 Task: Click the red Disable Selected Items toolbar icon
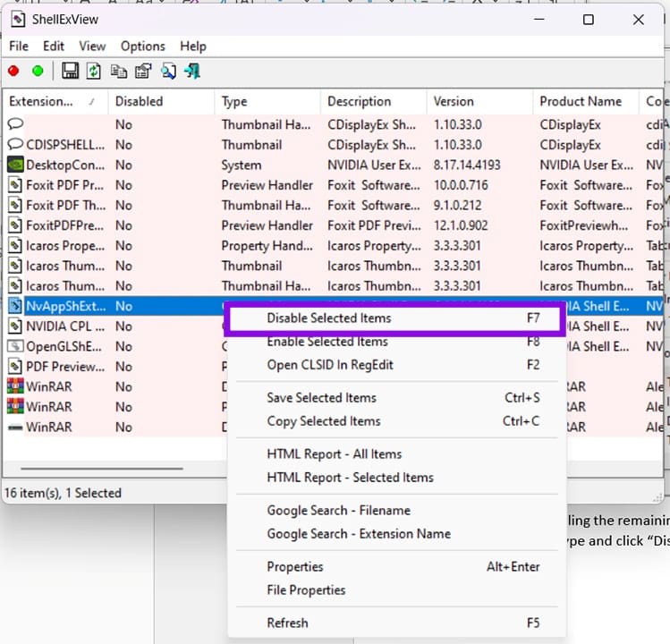(13, 71)
